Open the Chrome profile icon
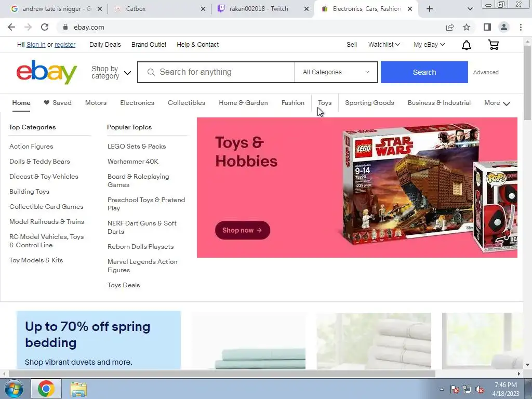 pos(504,27)
